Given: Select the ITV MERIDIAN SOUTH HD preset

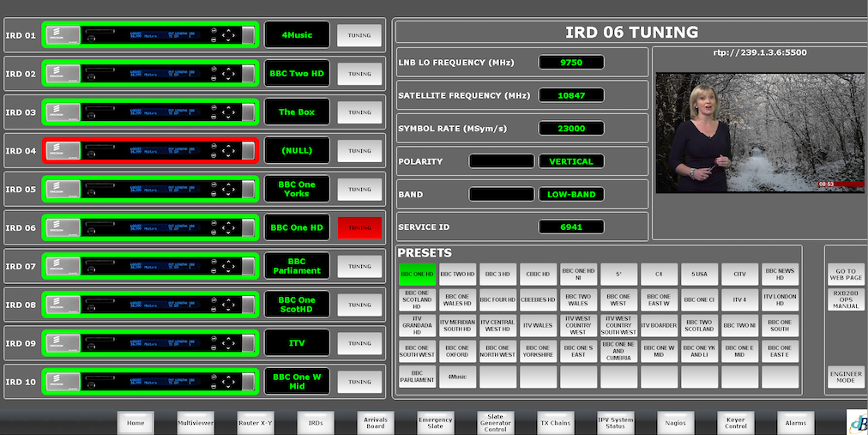Looking at the screenshot, I should (457, 325).
